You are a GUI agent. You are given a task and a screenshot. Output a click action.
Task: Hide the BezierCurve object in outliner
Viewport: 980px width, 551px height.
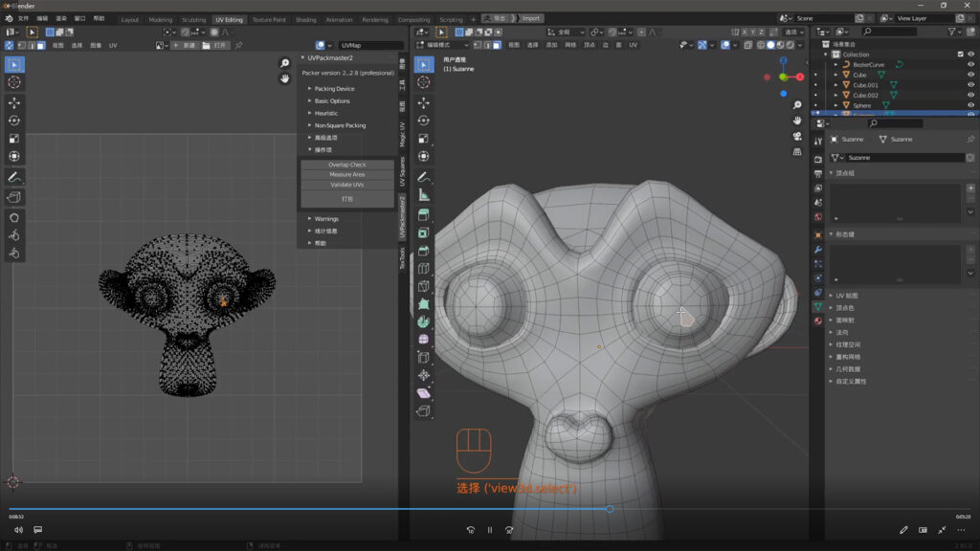tap(970, 64)
